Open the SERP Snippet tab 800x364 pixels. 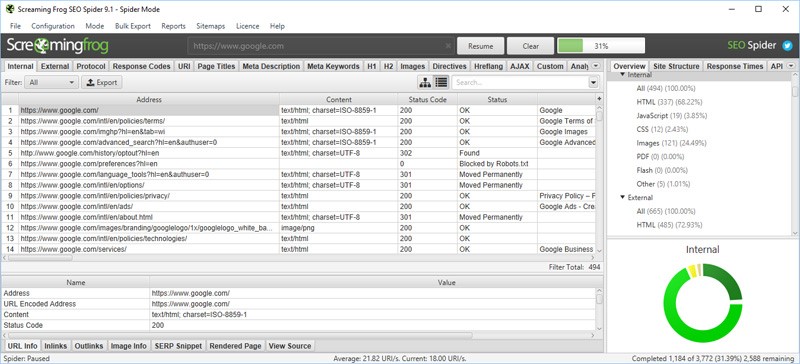click(178, 346)
